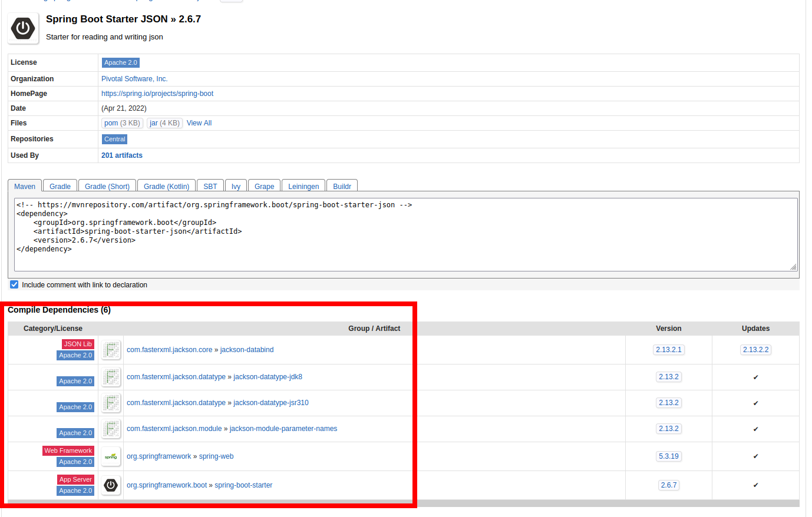Open the 201 artifacts link

coord(122,155)
